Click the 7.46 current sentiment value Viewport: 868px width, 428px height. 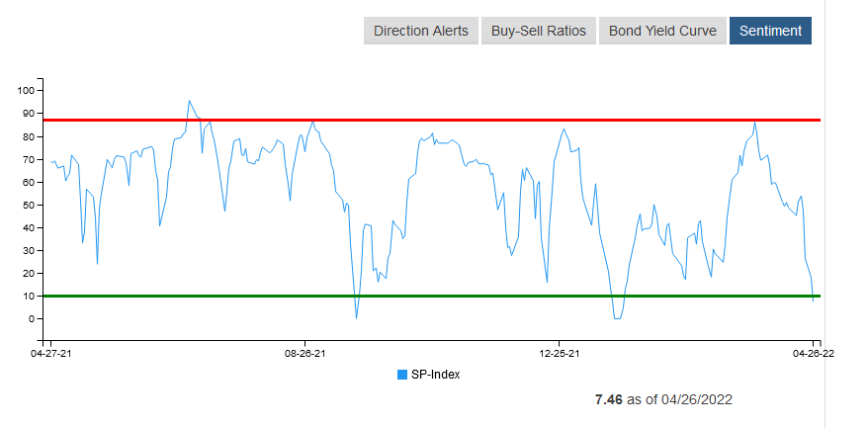[x=609, y=399]
